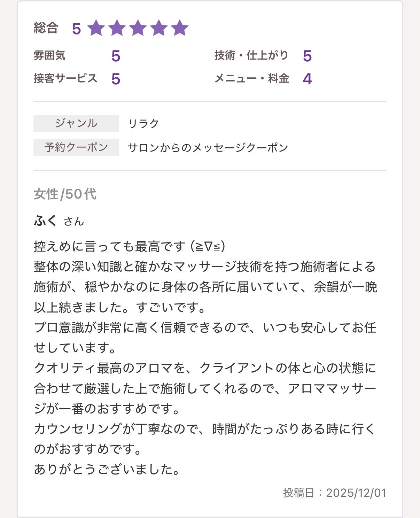420x518 pixels.
Task: Click the reviewer name ふく
Action: tap(45, 221)
